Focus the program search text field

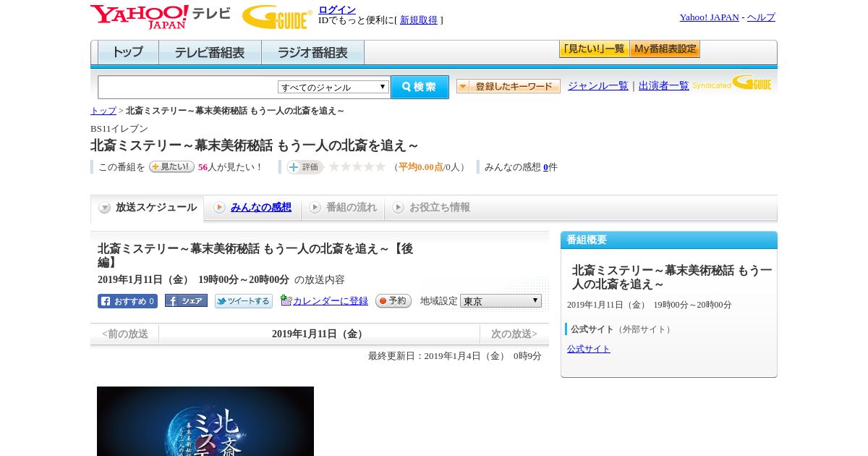[188, 88]
